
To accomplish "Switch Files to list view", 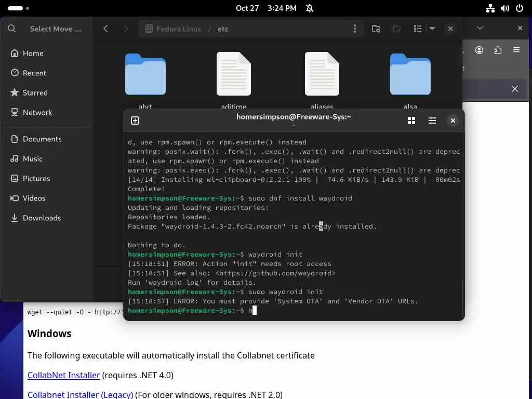I will pos(417,29).
